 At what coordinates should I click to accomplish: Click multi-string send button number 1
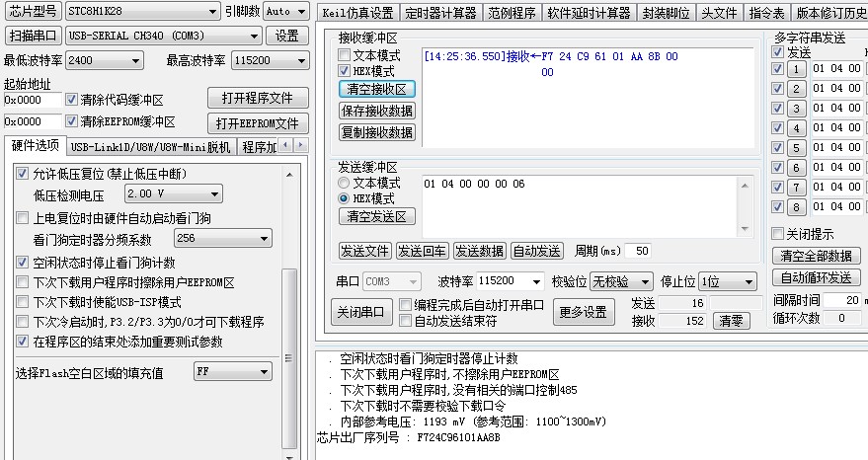(797, 69)
